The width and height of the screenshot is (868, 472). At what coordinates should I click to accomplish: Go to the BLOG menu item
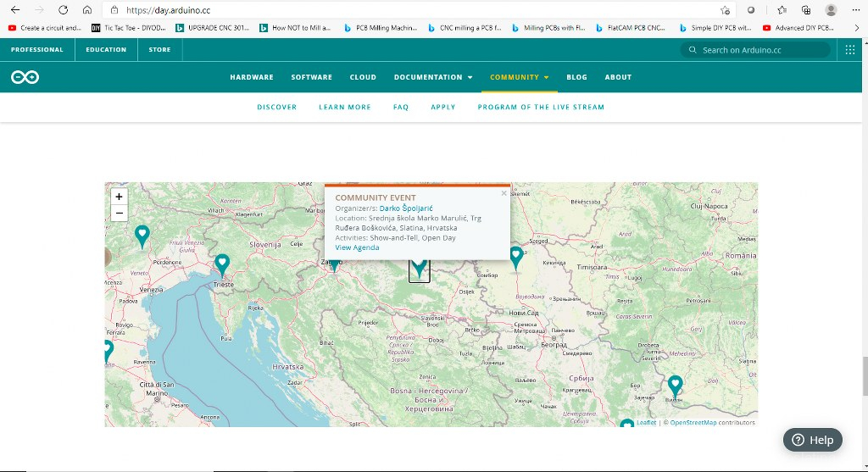(x=576, y=77)
